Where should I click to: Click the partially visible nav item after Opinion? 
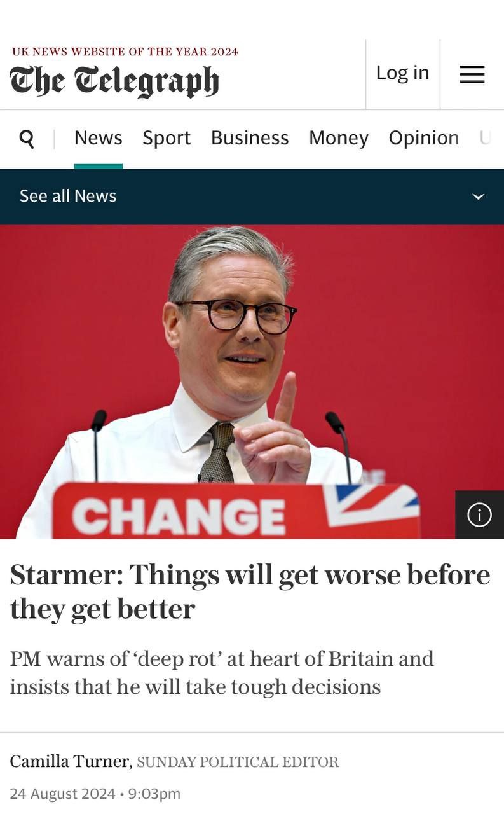click(486, 138)
